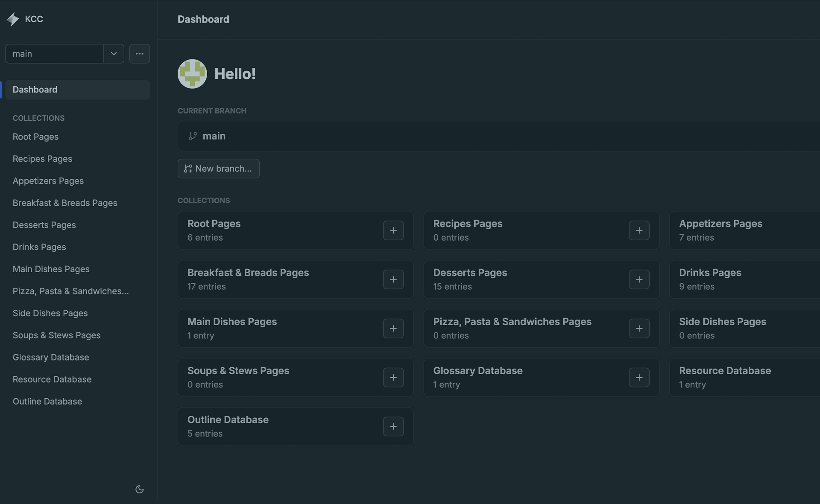Click the KCC lightning logo icon
This screenshot has width=820, height=504.
(13, 19)
